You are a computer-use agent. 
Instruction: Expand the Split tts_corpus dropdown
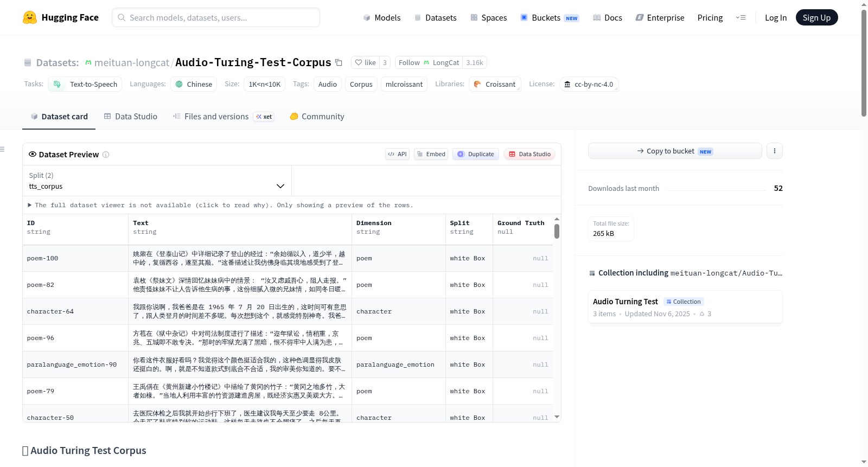tap(157, 181)
